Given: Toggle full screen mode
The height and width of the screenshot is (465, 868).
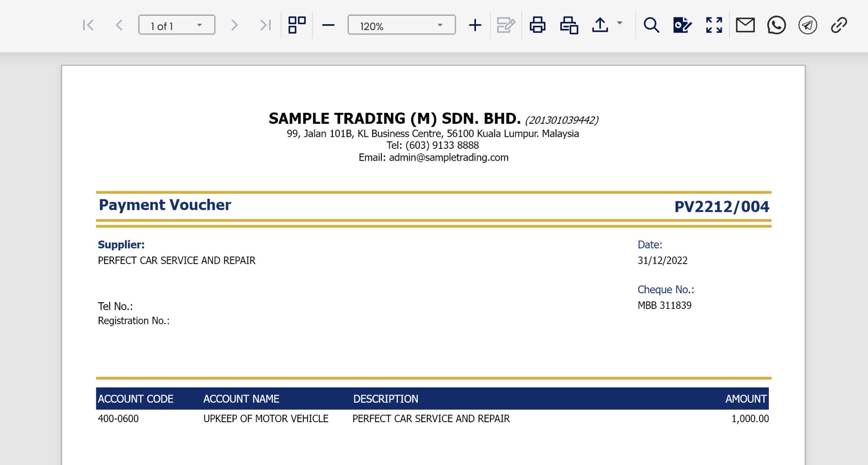Looking at the screenshot, I should tap(714, 25).
